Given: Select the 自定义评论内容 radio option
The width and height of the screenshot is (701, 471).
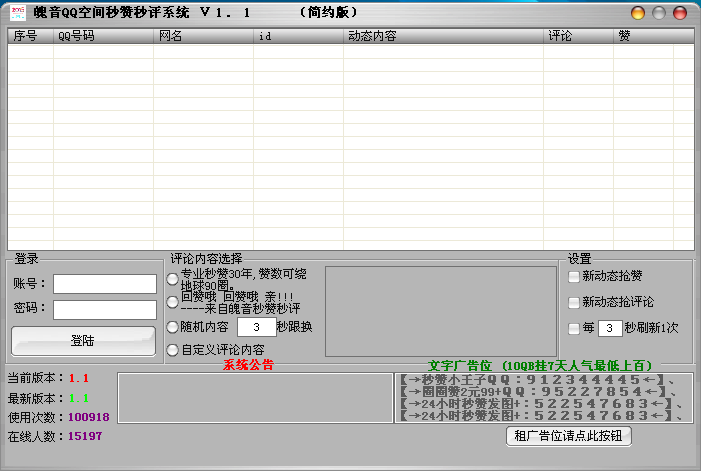Looking at the screenshot, I should click(173, 350).
